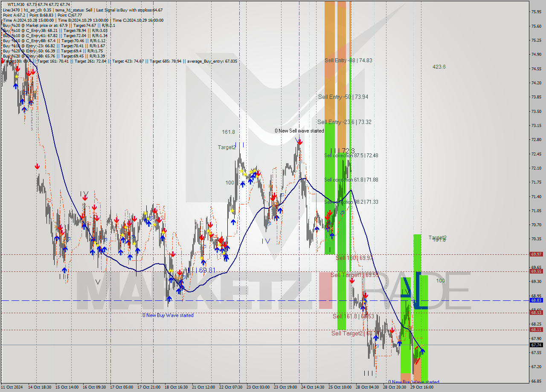Click the 69.30 price axis label
Screen dimensions: 546x392
pos(536,281)
